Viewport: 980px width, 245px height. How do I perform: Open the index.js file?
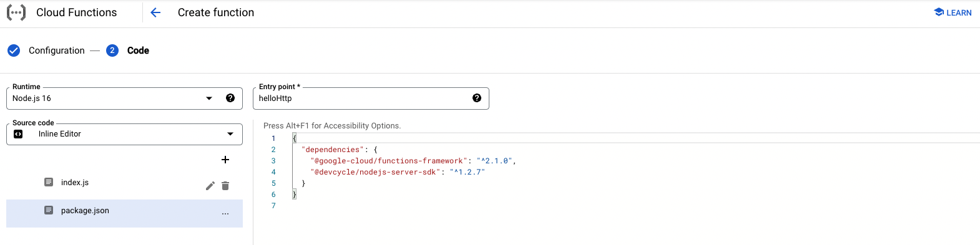75,183
